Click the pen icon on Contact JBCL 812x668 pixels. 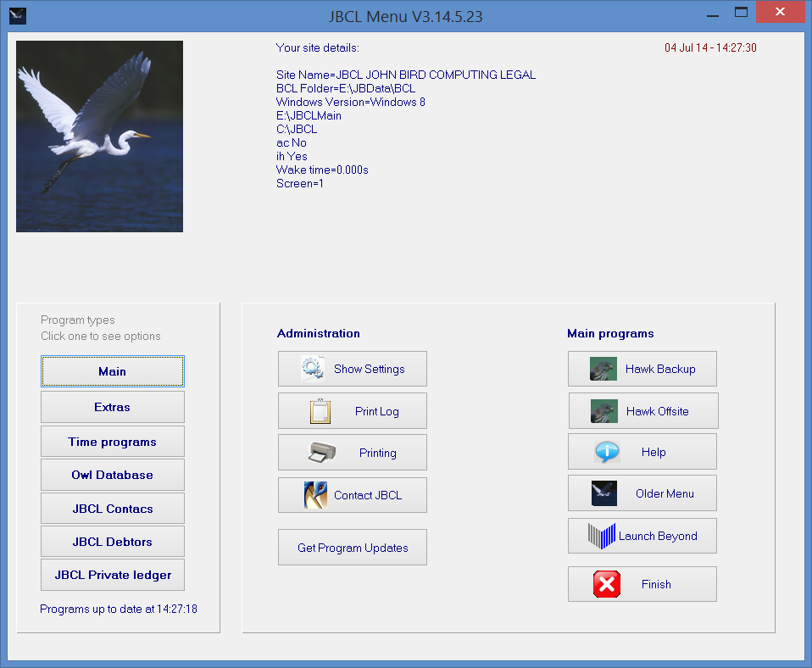[315, 495]
